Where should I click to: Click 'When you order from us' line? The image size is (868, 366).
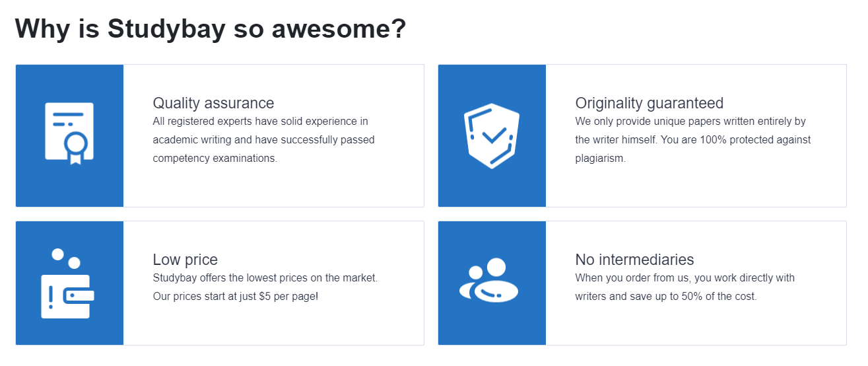(x=685, y=278)
